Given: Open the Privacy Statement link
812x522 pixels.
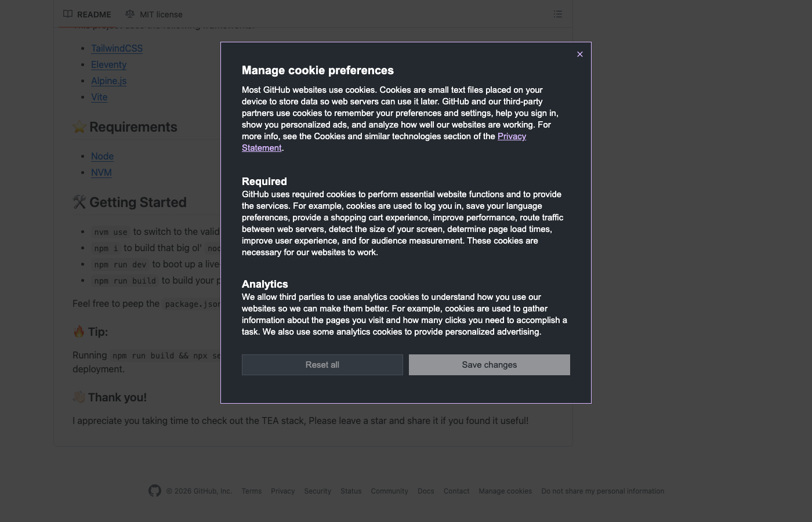Looking at the screenshot, I should (x=512, y=136).
